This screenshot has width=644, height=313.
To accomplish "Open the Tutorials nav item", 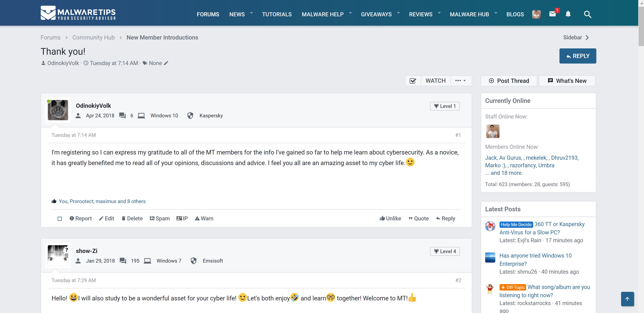I will point(277,14).
